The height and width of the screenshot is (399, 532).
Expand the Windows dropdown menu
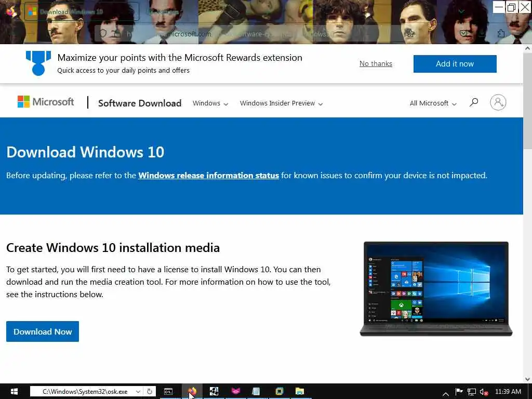click(210, 103)
